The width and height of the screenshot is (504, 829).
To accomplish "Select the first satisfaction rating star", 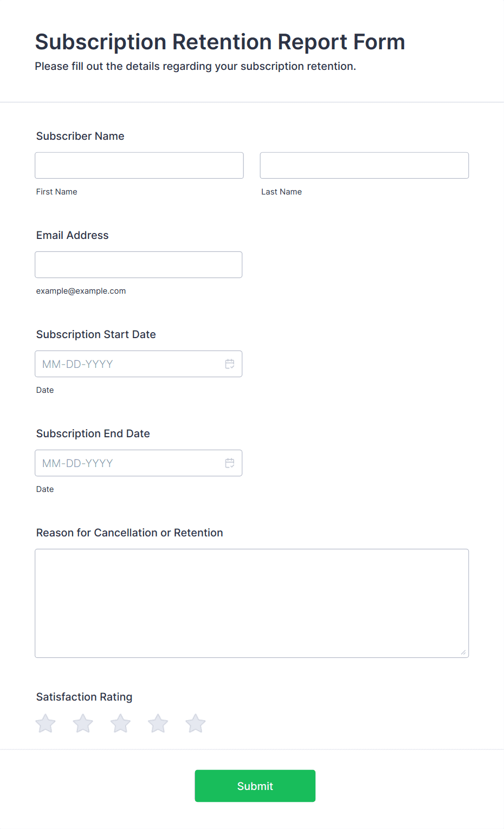I will (46, 723).
